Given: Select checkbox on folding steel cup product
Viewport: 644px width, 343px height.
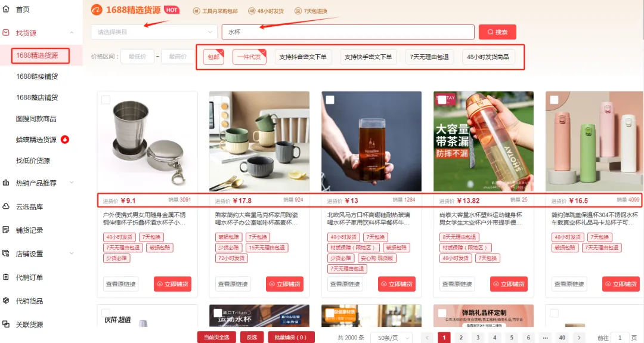Looking at the screenshot, I should pos(106,100).
